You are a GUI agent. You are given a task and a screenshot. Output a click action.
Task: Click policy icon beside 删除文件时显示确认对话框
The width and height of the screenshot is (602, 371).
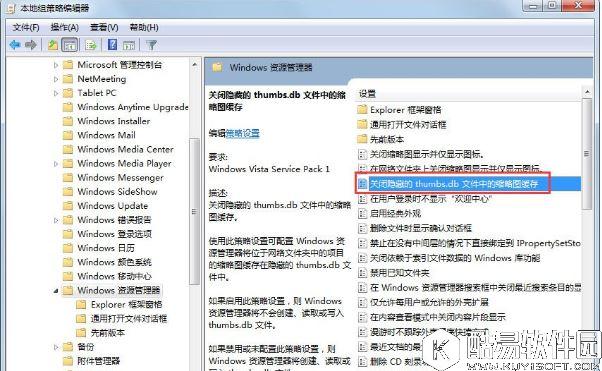click(x=362, y=229)
